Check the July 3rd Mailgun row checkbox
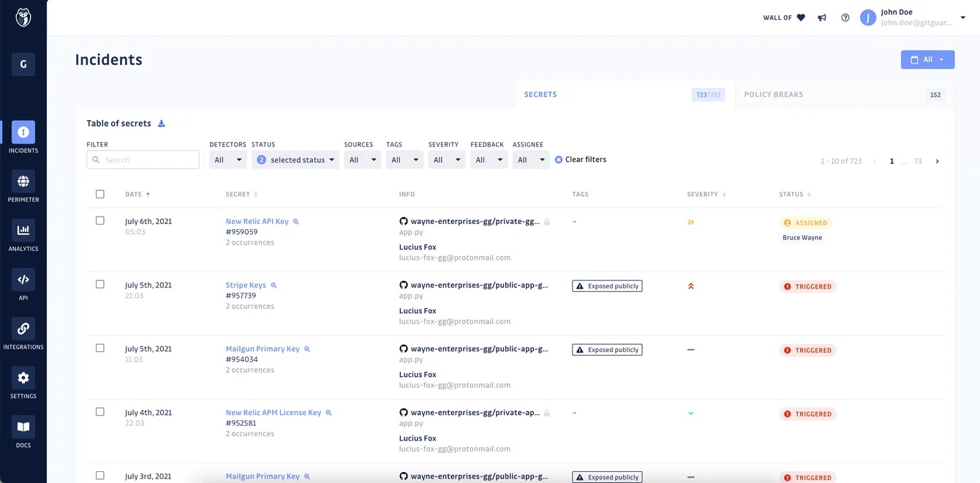Image resolution: width=980 pixels, height=483 pixels. 100,475
